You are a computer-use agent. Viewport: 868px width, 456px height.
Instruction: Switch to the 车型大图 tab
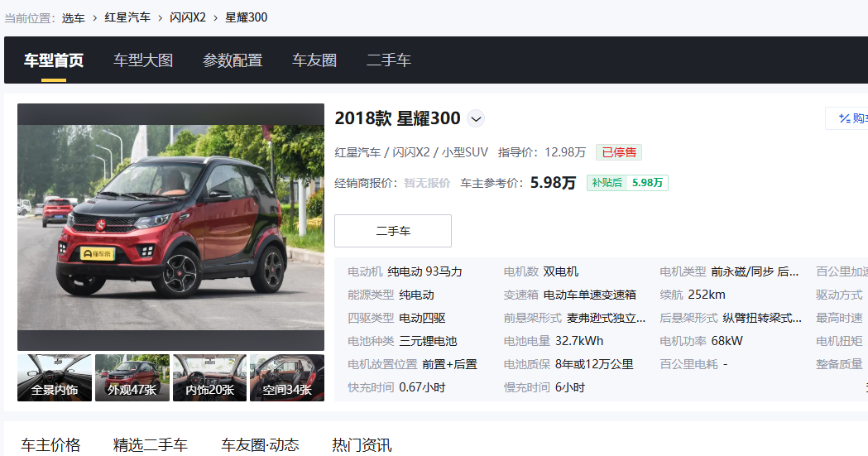(x=143, y=60)
